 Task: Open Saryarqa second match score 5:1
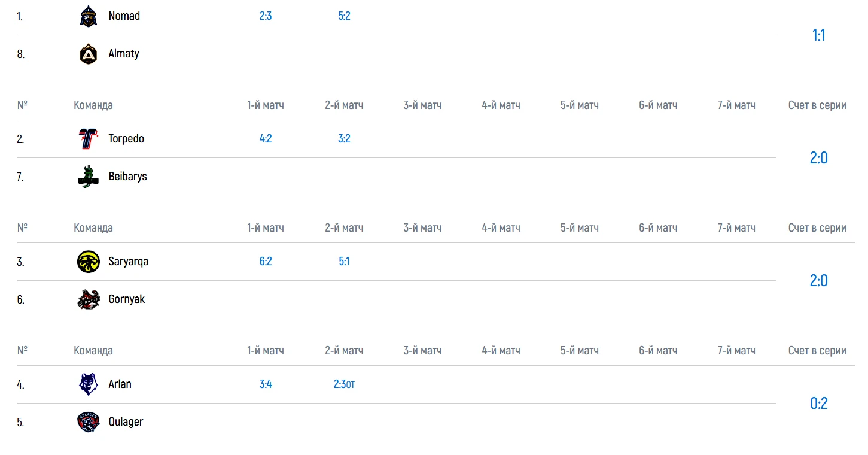tap(344, 262)
